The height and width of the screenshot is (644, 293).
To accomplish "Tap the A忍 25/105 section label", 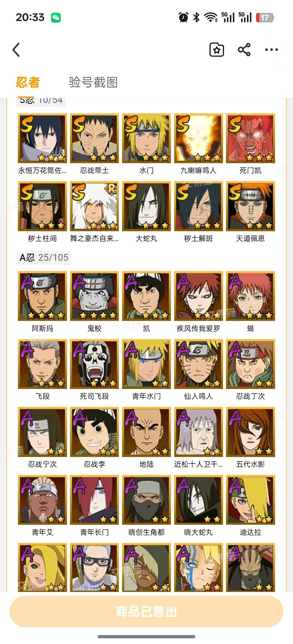I will [44, 257].
